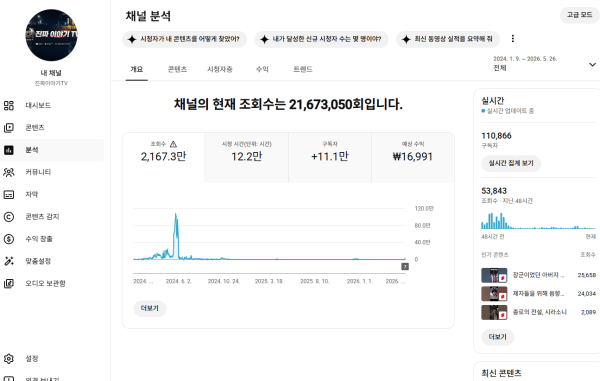Open the channel profile avatar
The image size is (600, 381).
(x=51, y=35)
